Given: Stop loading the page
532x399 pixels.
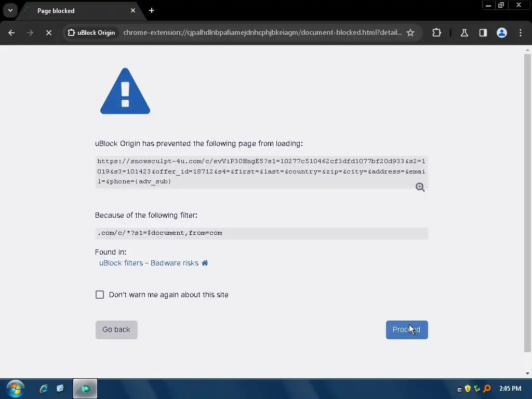Looking at the screenshot, I should [x=49, y=33].
